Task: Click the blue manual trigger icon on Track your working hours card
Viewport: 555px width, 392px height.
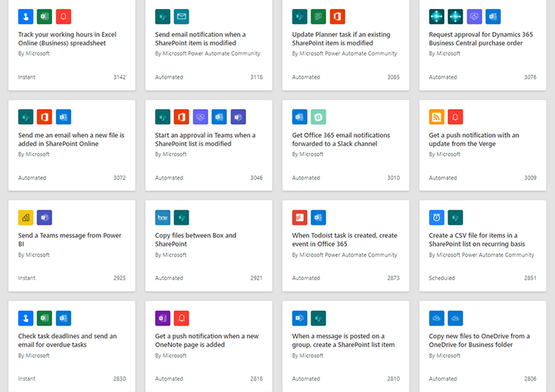Action: (x=26, y=17)
